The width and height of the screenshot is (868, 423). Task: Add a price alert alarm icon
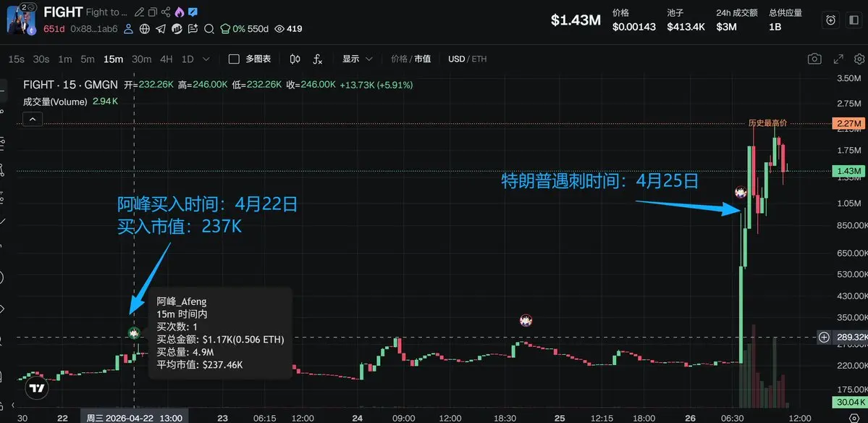click(830, 20)
